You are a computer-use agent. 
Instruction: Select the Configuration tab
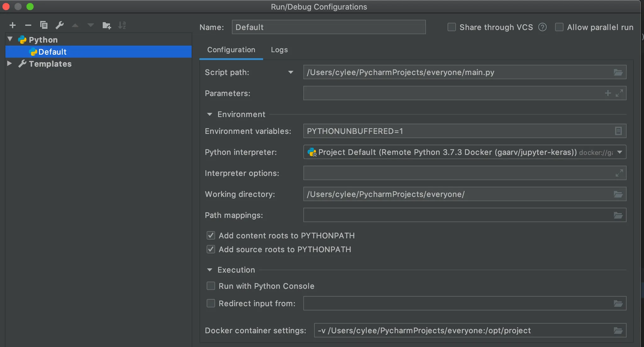pos(231,50)
